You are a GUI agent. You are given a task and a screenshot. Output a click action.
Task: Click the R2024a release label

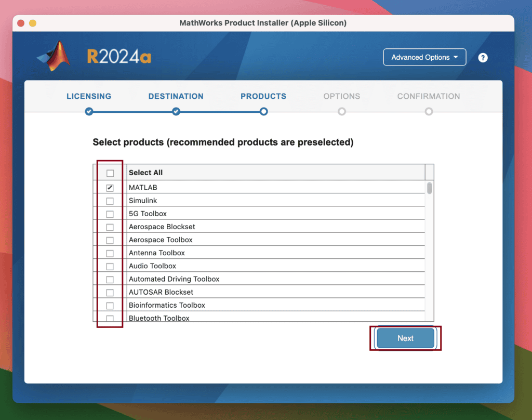click(x=119, y=56)
